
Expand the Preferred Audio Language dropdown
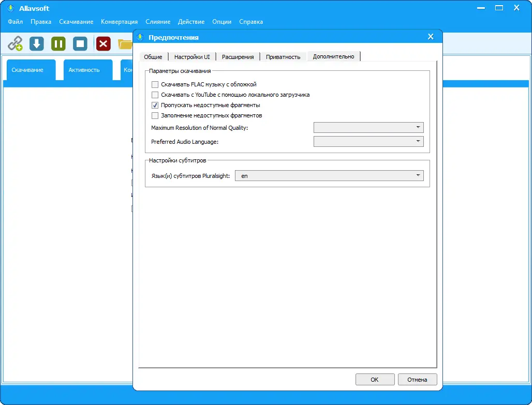click(x=417, y=141)
